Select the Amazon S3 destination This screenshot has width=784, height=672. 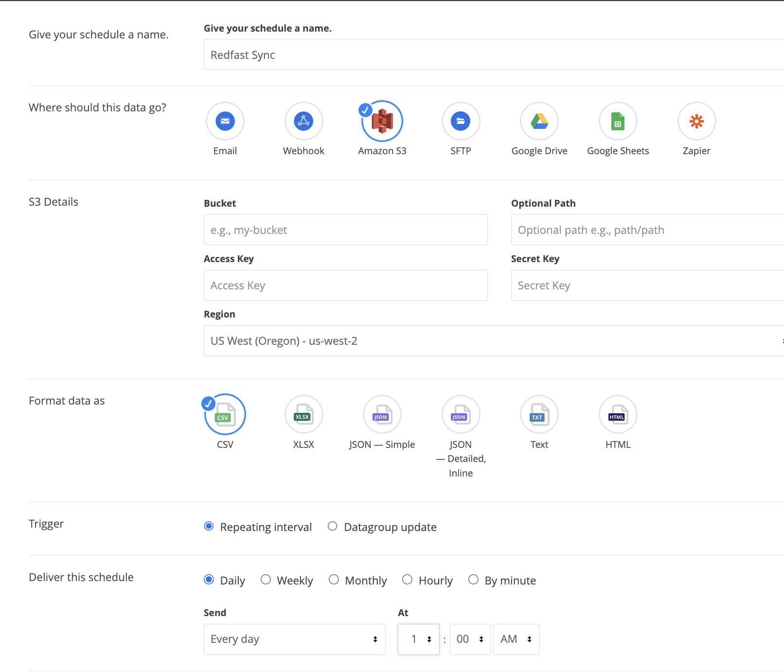(x=382, y=121)
